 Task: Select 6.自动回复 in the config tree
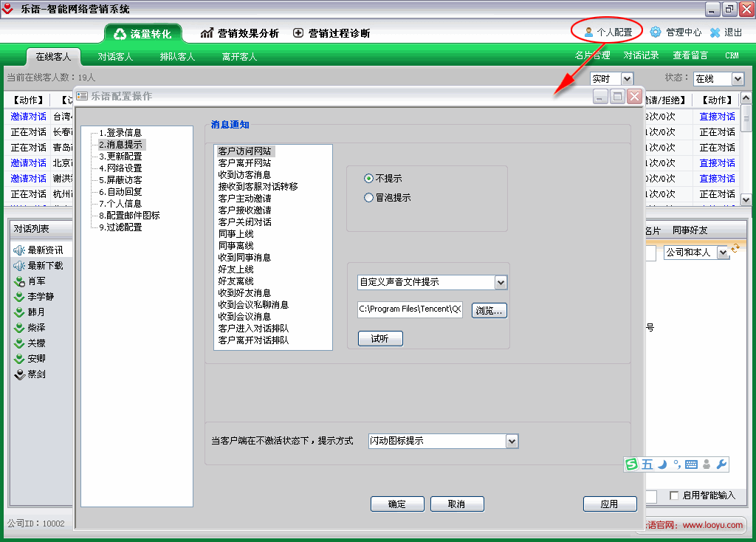pyautogui.click(x=120, y=191)
